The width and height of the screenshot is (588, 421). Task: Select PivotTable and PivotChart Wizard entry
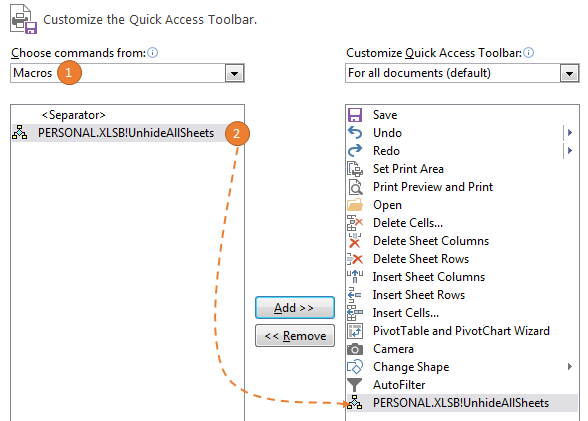pyautogui.click(x=462, y=331)
